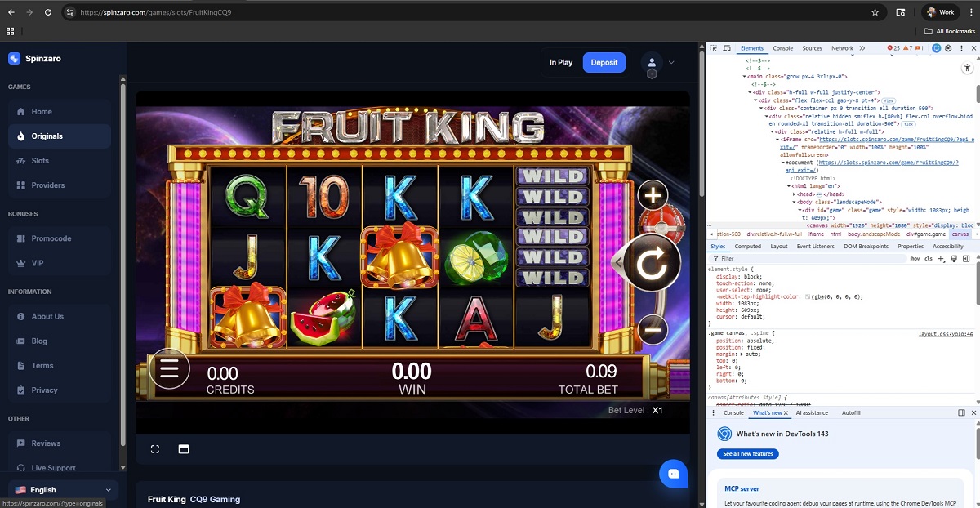The height and width of the screenshot is (508, 980).
Task: Switch to the Computed styles tab
Action: pyautogui.click(x=747, y=246)
